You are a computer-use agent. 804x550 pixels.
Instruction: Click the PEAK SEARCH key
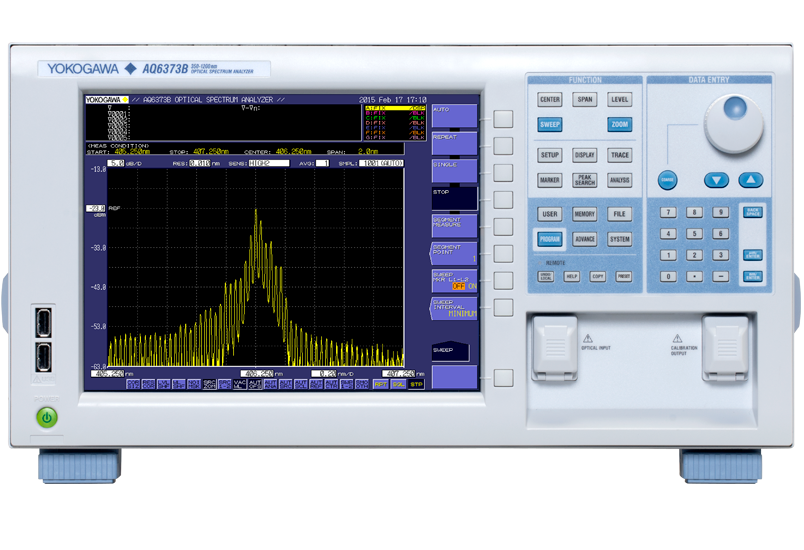click(585, 180)
